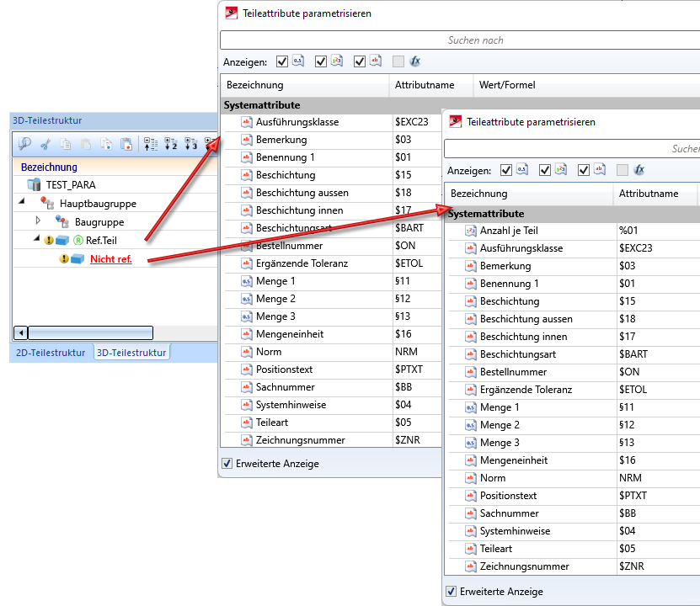Viewport: 700px width, 606px height.
Task: Click the search magnifier icon in 3D-Teilestruktur toolbar
Action: [25, 144]
